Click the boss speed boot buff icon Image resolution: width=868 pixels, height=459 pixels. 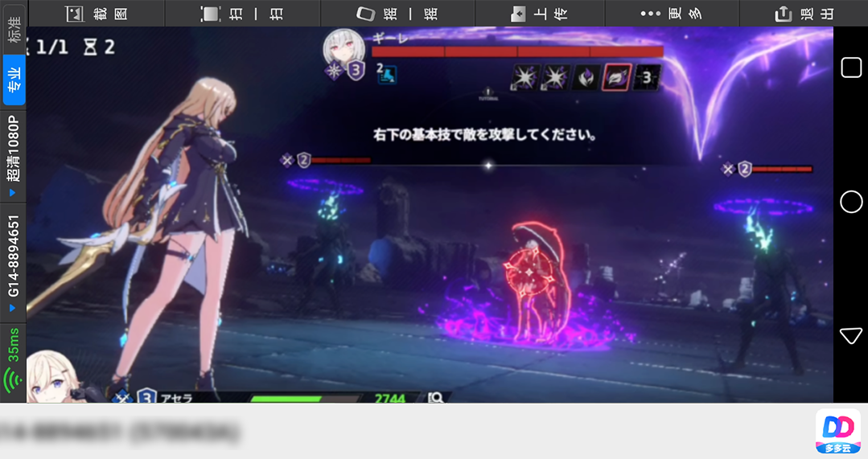coord(386,74)
